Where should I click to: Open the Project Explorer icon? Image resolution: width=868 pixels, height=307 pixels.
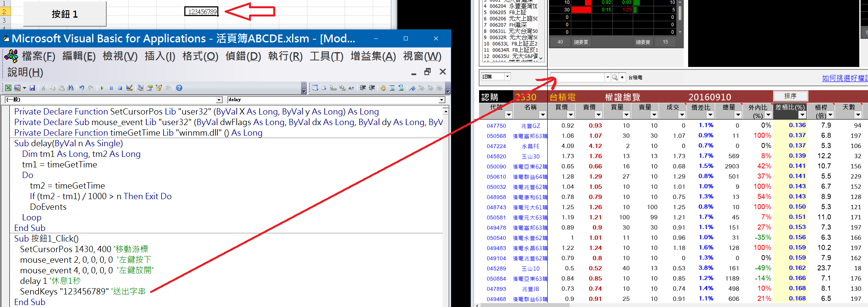point(140,88)
